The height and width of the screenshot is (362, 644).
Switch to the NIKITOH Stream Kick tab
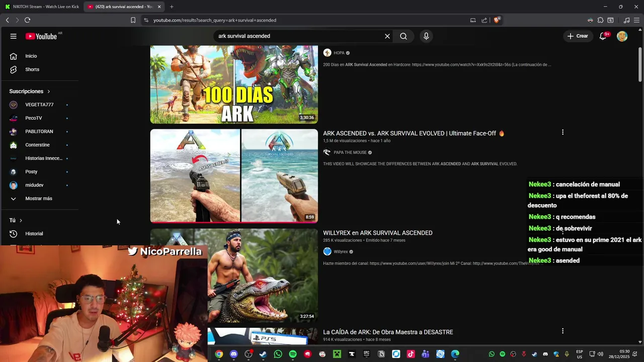pos(42,7)
